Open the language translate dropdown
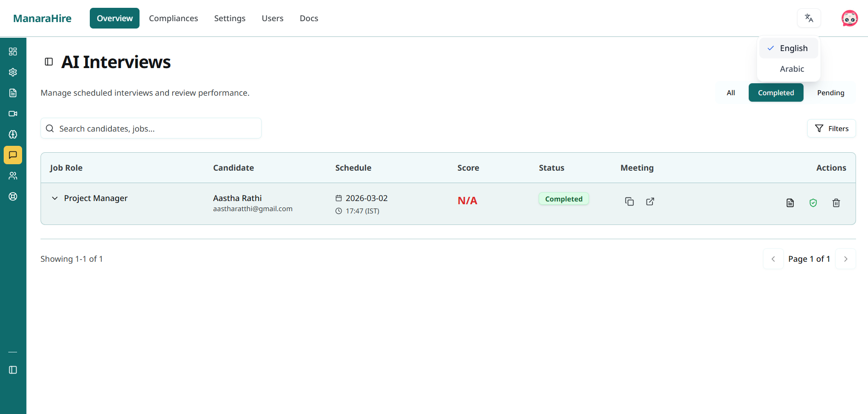 809,18
